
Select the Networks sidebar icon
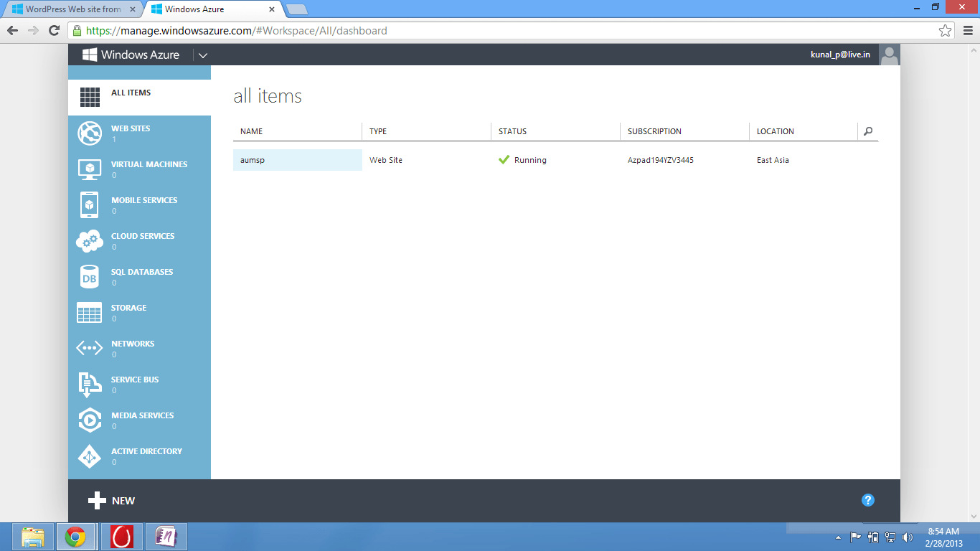pos(89,348)
